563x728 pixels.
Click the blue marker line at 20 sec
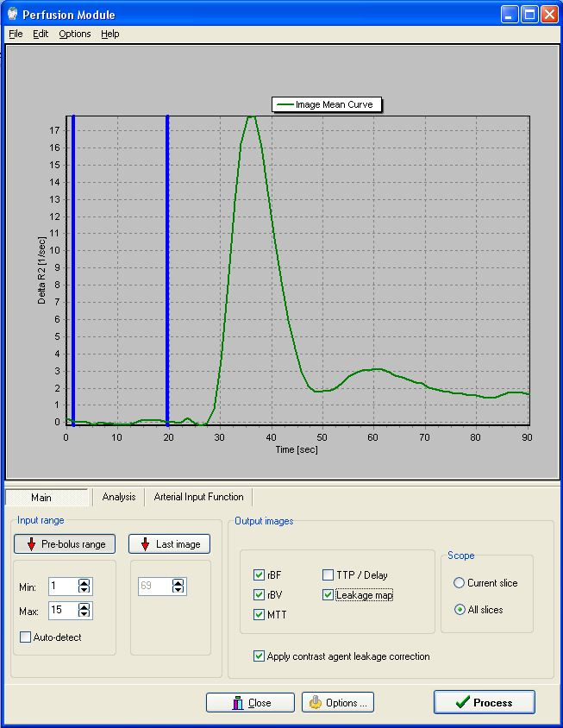pos(167,271)
